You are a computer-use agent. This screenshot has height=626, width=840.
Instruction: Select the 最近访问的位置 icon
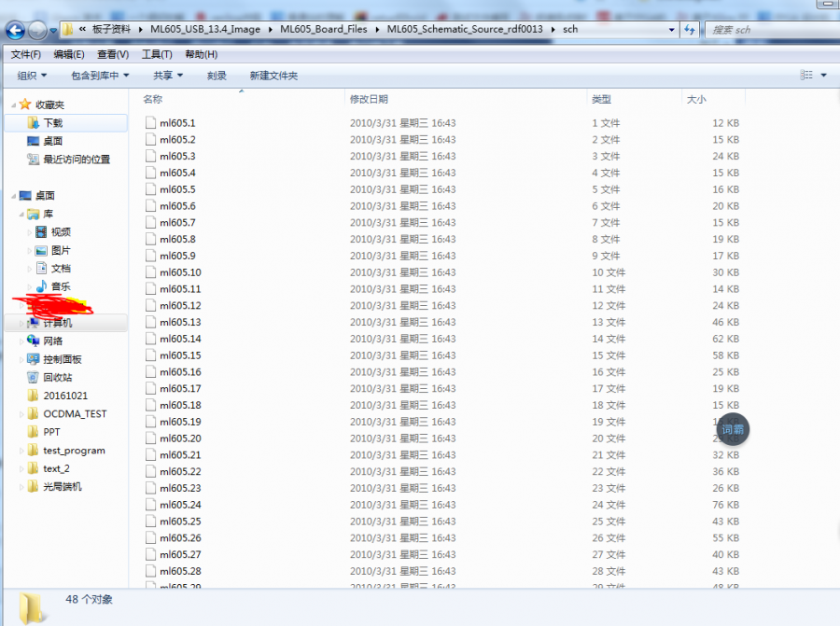34,160
